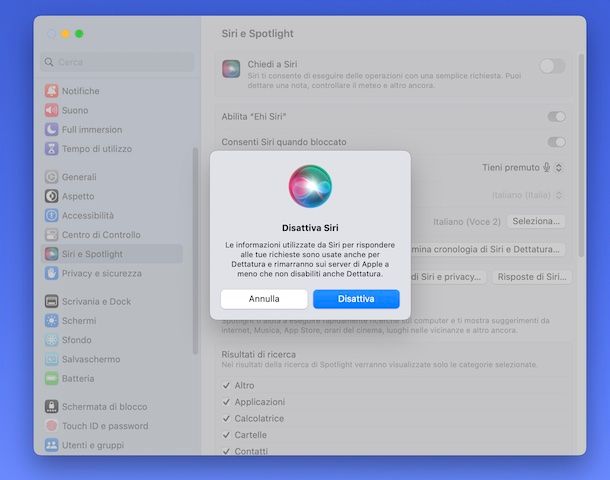This screenshot has width=610, height=480.
Task: Toggle the Chiedi a Siri switch
Action: click(552, 66)
